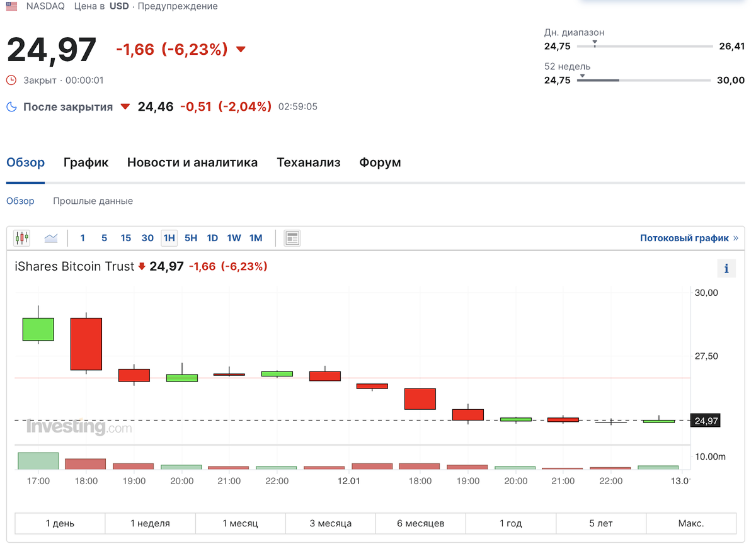Select the 5H chart interval

coord(191,238)
